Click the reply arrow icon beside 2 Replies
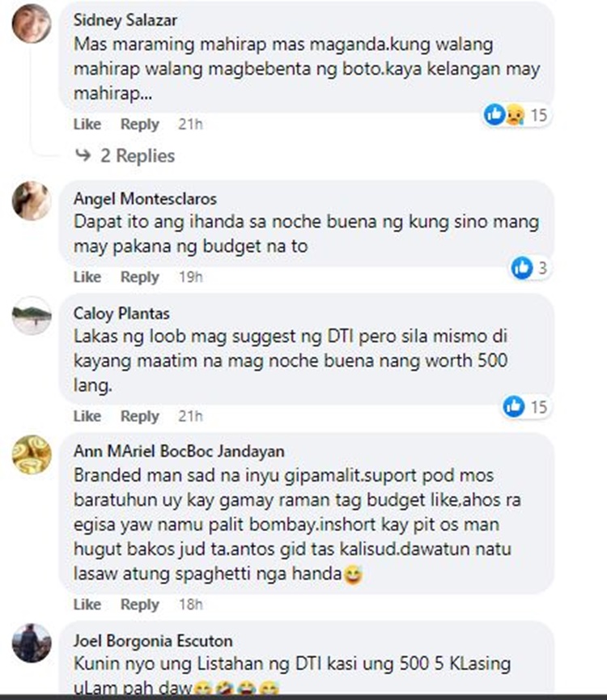Viewport: 607px width, 700px height. (x=83, y=155)
